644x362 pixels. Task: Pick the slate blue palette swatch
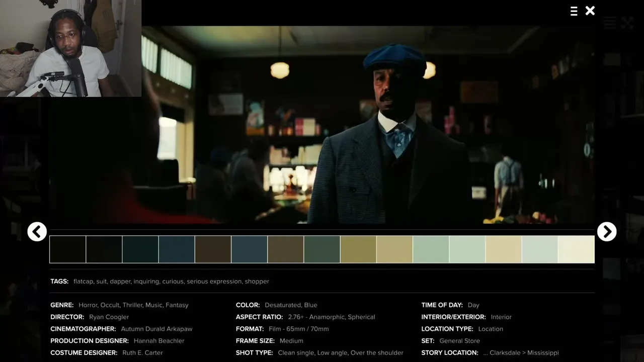point(249,249)
